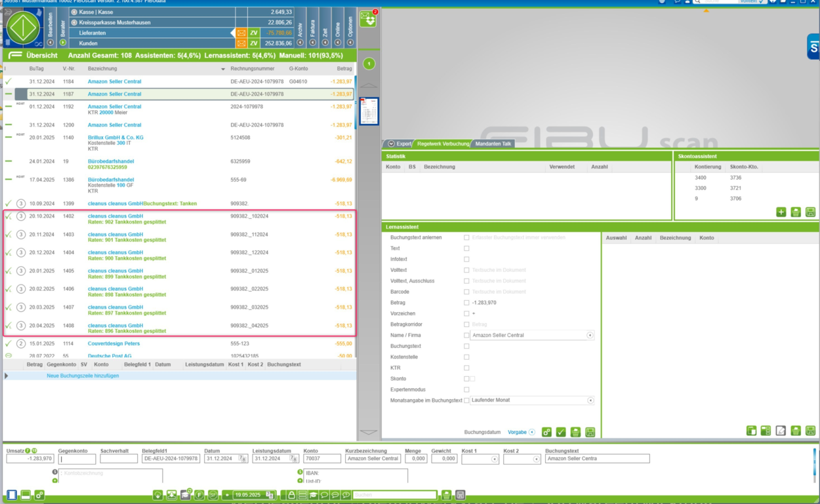Open the Dropbox inbox icon with red badge

369,18
